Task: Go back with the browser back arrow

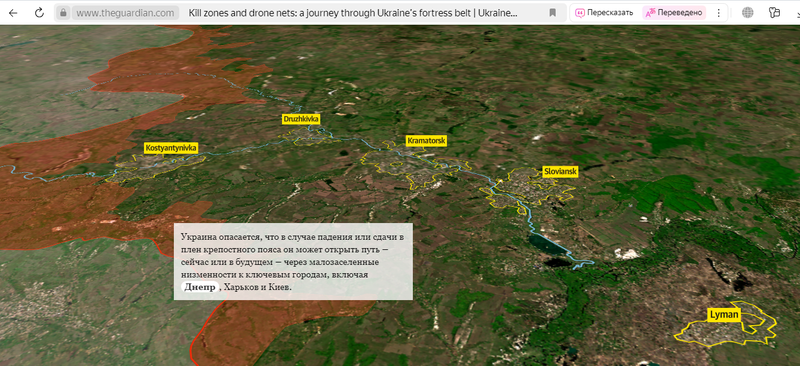Action: point(13,13)
